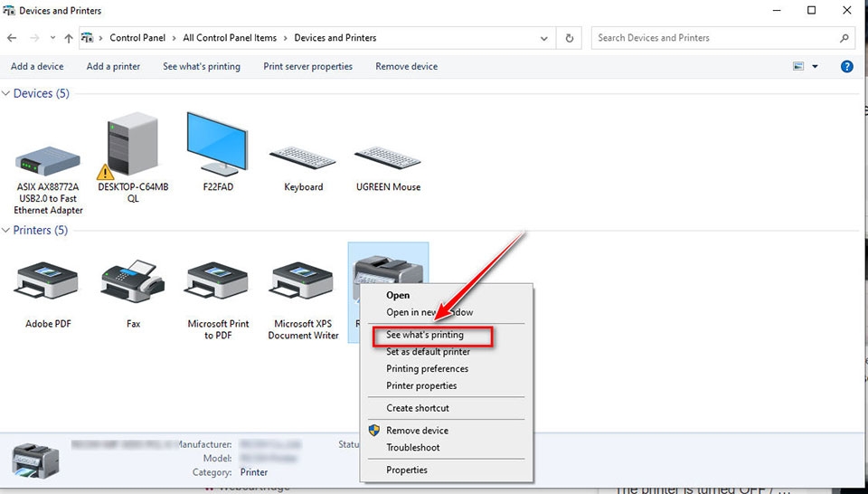Click Add a device toolbar button
Image resolution: width=868 pixels, height=494 pixels.
[x=37, y=66]
